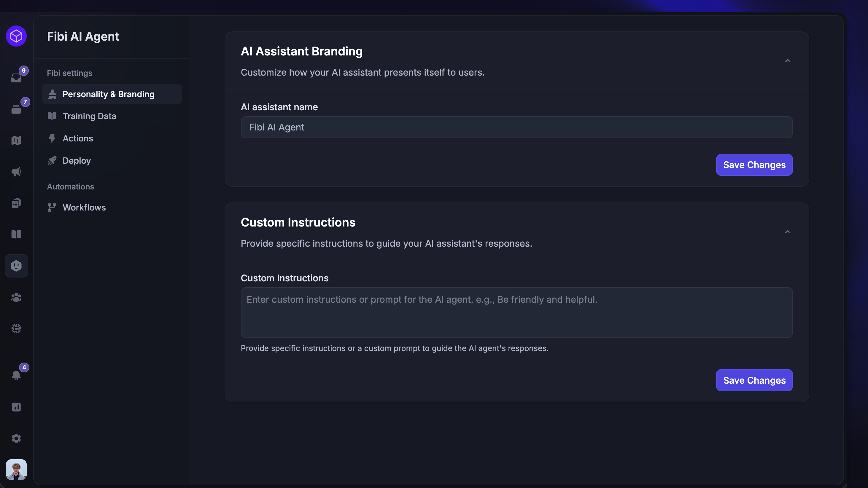Select the smiley AI agent sidebar icon
This screenshot has height=488, width=868.
(x=16, y=266)
